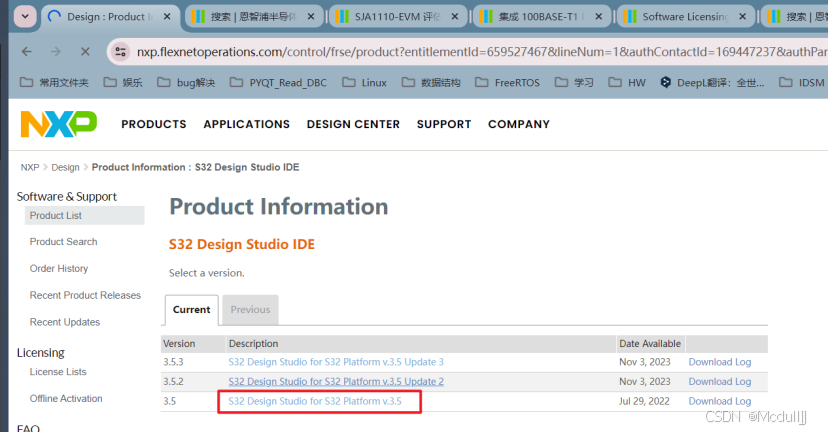The image size is (828, 432).
Task: Click the Design breadcrumb link
Action: 65,167
